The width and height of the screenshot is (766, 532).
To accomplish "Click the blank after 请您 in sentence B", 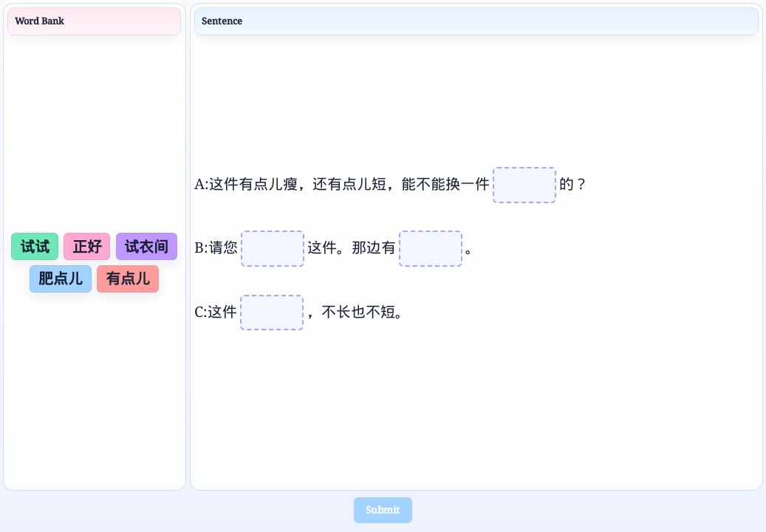I will click(x=273, y=248).
